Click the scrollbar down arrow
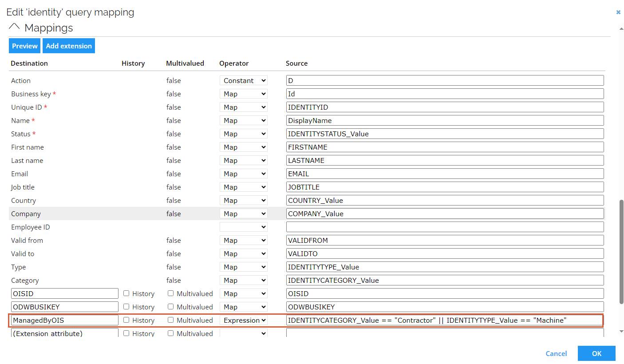 (x=621, y=331)
